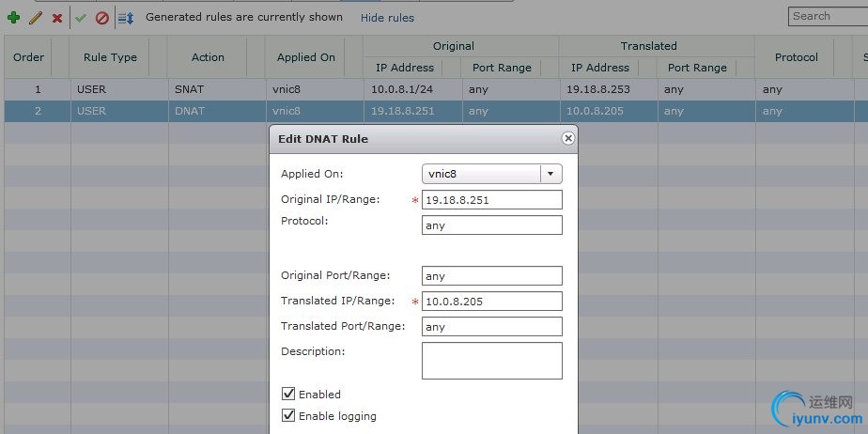Screen dimensions: 868x434
Task: Click the 19.18.8.251 cell in table
Action: point(412,111)
